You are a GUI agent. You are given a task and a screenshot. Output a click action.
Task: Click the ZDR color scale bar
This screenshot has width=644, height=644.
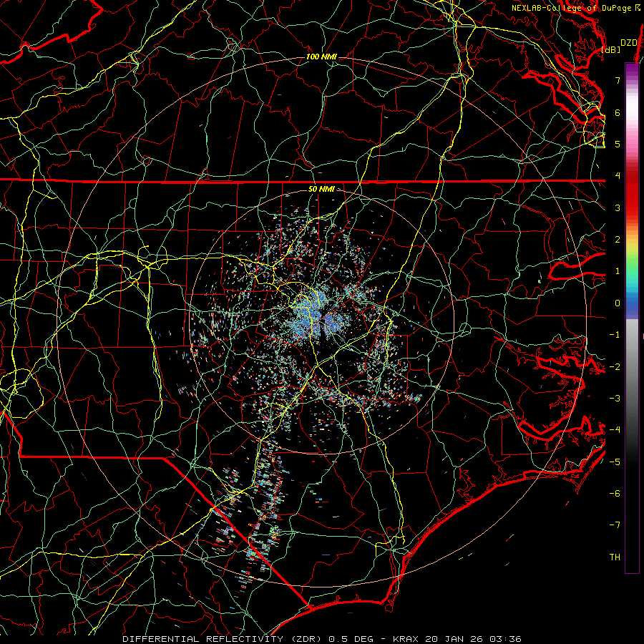(x=632, y=318)
